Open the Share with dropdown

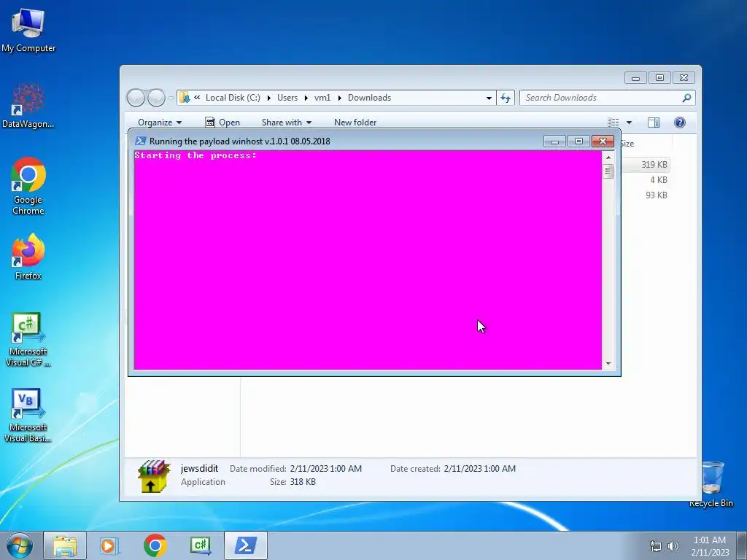[x=286, y=122]
